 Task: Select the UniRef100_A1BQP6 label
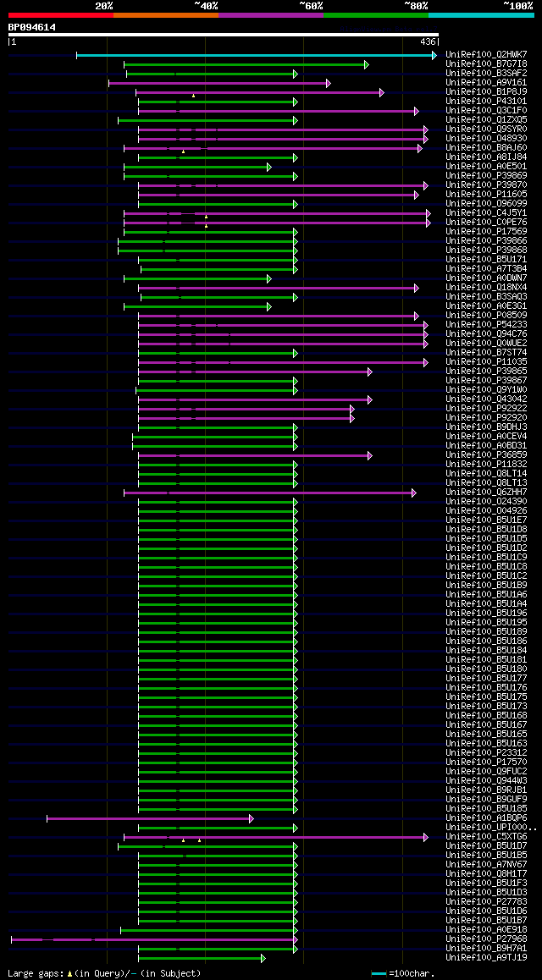click(486, 818)
